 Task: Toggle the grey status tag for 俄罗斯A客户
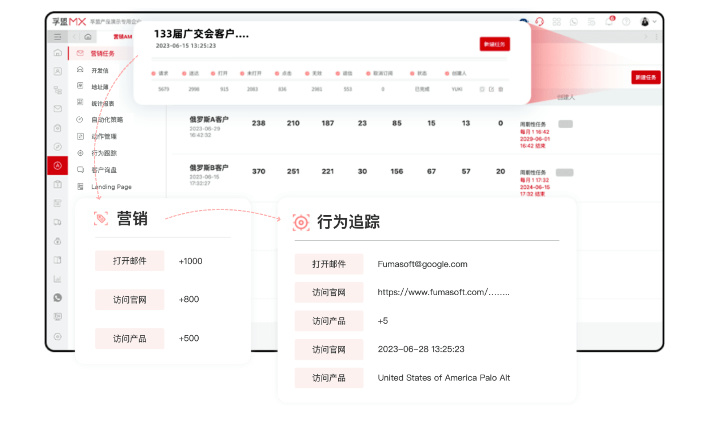point(565,123)
